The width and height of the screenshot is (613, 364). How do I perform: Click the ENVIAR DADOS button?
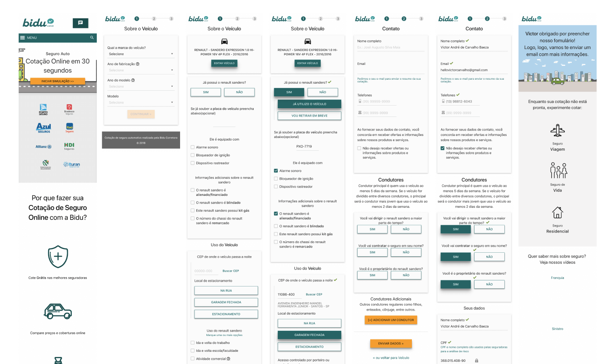391,343
